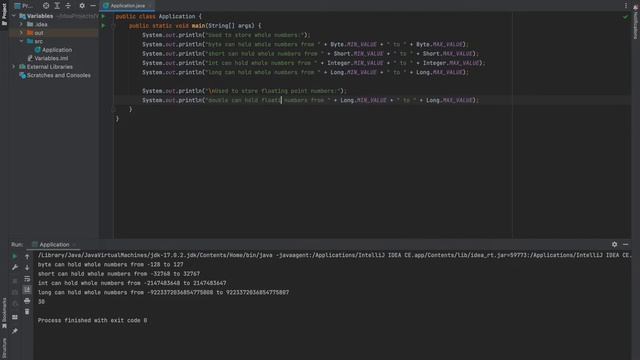The image size is (640, 360).
Task: Run class from gutter arrow beside Application
Action: pyautogui.click(x=103, y=16)
